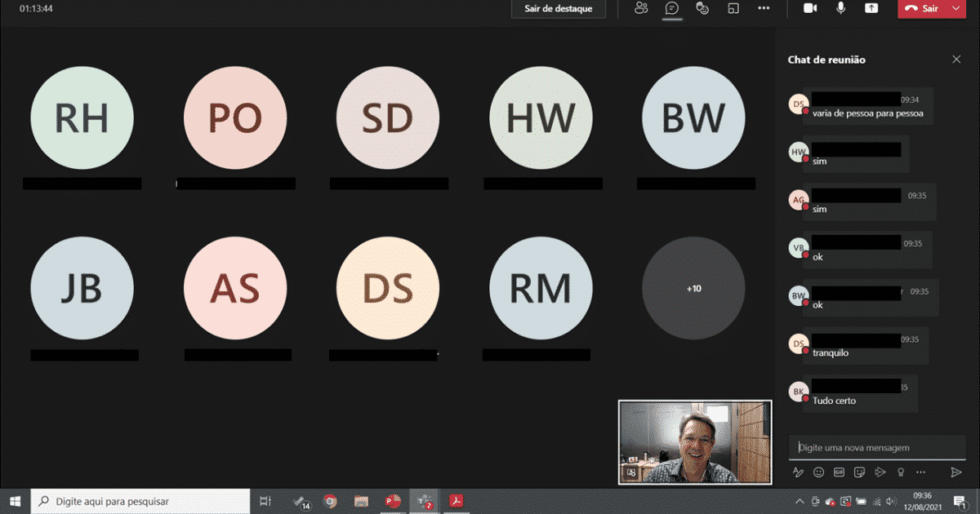The height and width of the screenshot is (514, 980).
Task: Expand the +10 more participants tile
Action: click(x=693, y=289)
